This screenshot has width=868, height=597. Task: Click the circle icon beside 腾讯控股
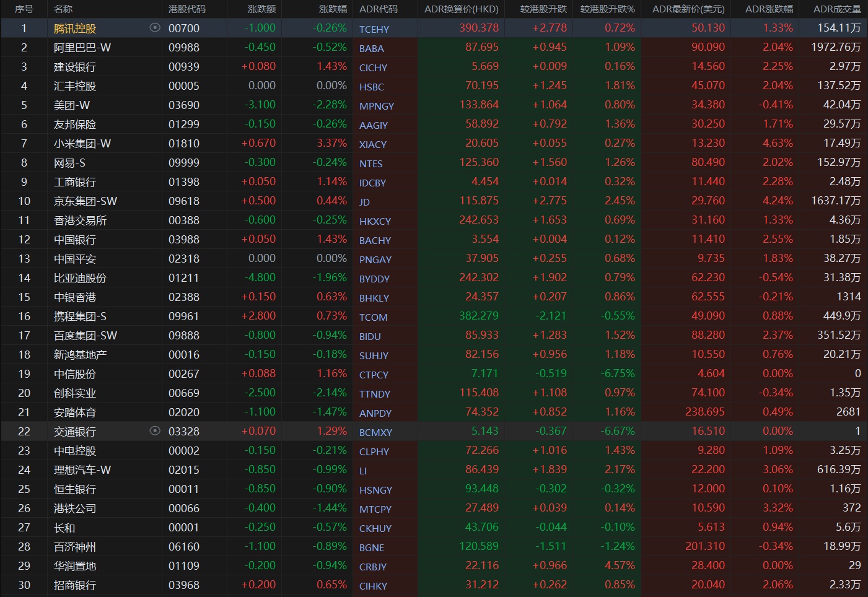(x=155, y=28)
